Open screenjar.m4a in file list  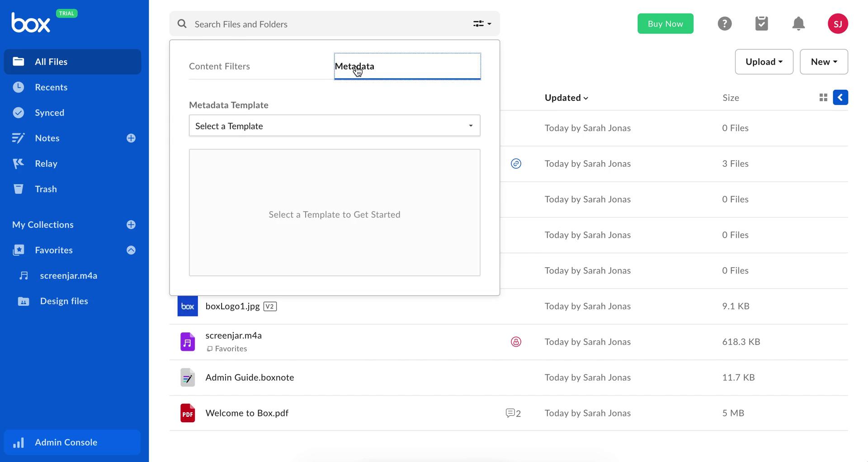pyautogui.click(x=233, y=335)
